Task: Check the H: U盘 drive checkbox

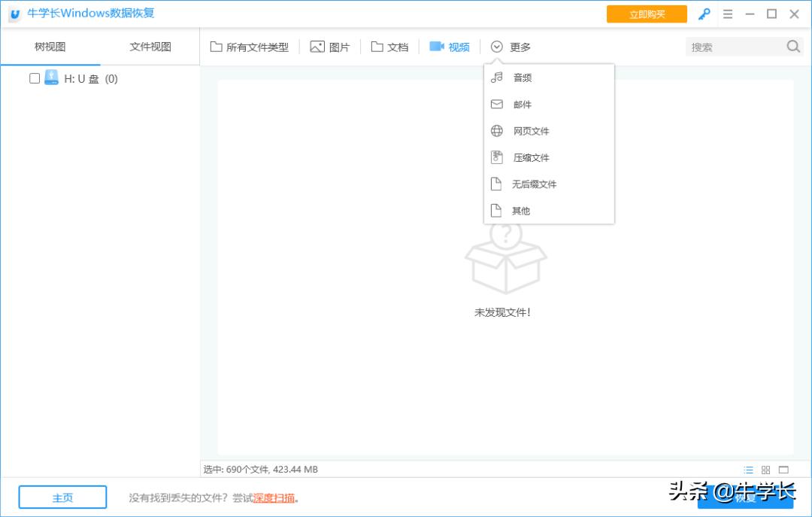Action: tap(33, 78)
